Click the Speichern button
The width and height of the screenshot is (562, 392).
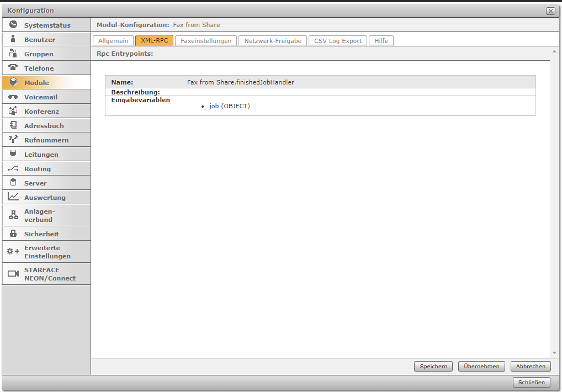point(433,366)
